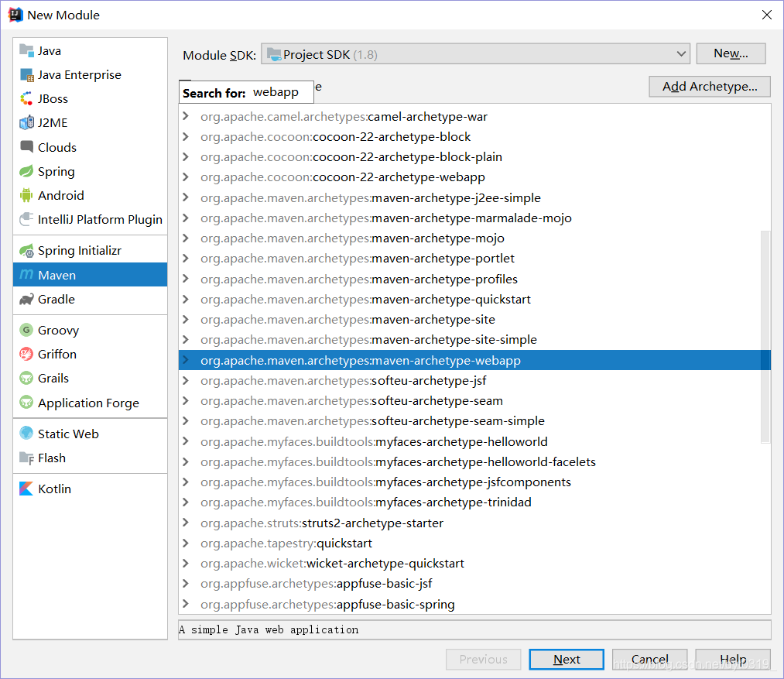Pick the Application Forge icon
Image resolution: width=784 pixels, height=679 pixels.
point(26,403)
